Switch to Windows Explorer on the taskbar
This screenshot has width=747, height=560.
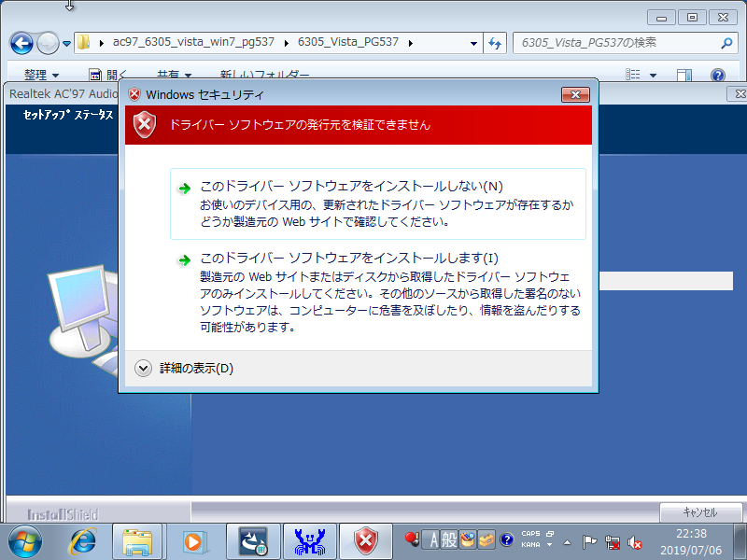(x=137, y=542)
